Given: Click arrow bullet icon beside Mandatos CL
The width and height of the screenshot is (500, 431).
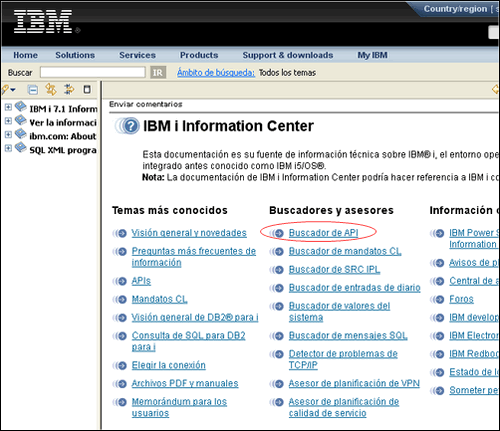Looking at the screenshot, I should [120, 300].
